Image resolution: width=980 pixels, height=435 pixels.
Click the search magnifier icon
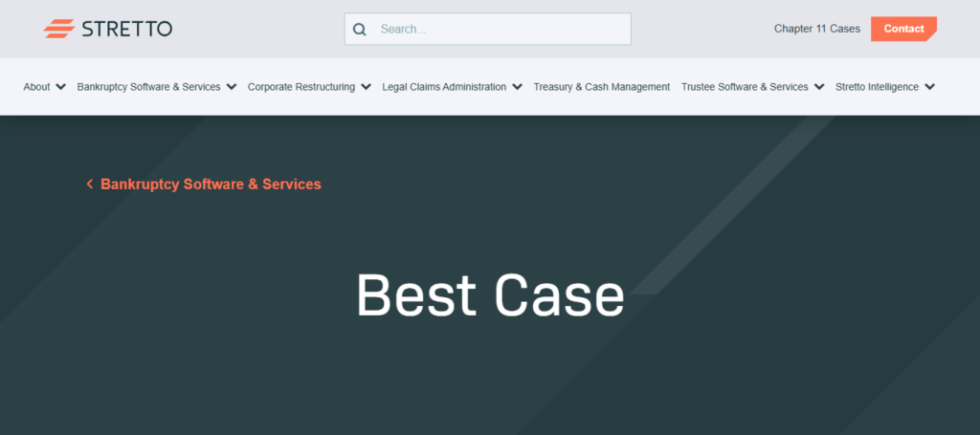point(360,30)
